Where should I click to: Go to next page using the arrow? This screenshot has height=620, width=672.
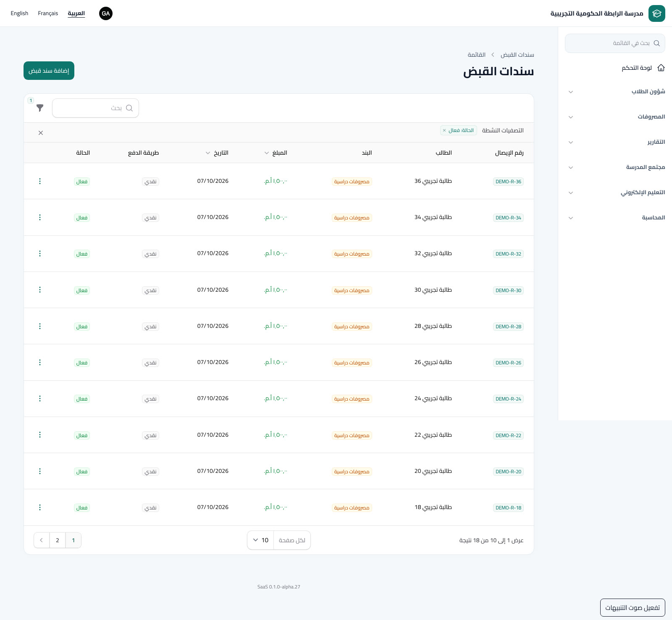tap(42, 540)
